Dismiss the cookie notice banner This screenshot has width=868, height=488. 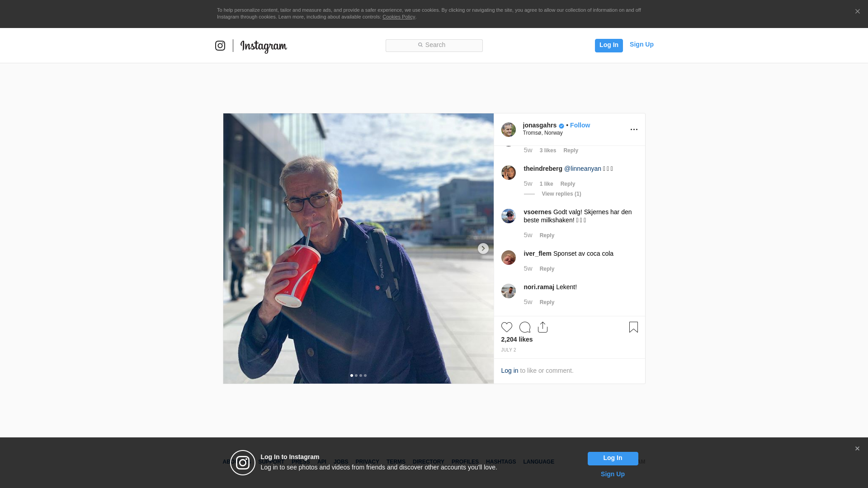click(857, 12)
